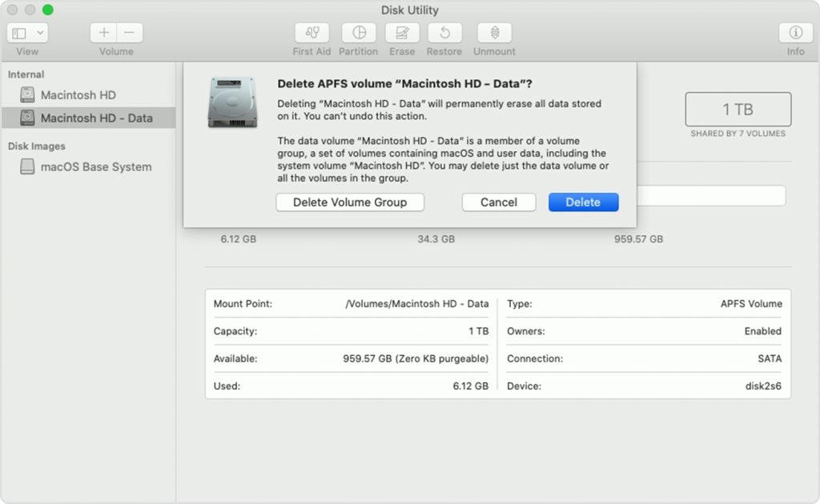820x504 pixels.
Task: Click the Macintosh HD drive icon
Action: [27, 94]
